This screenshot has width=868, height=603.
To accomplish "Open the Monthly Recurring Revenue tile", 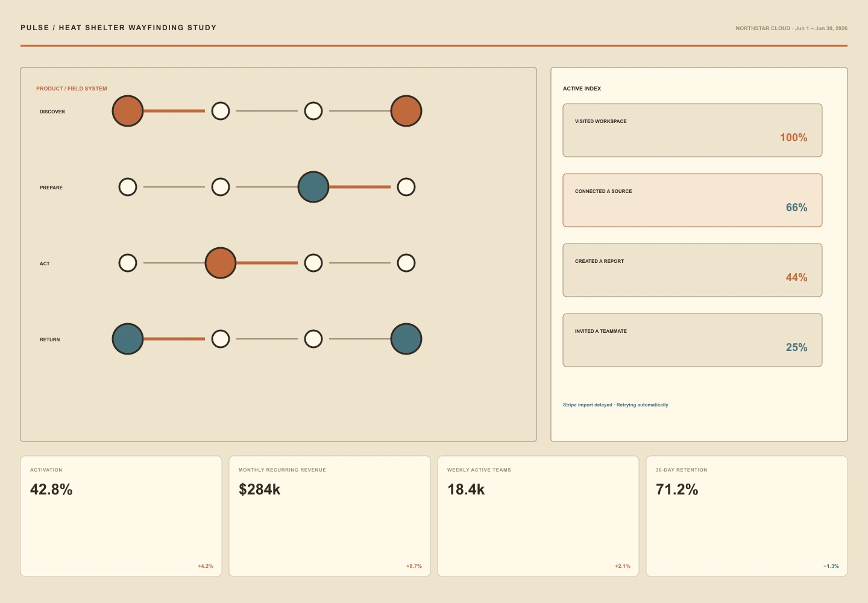I will click(x=330, y=516).
